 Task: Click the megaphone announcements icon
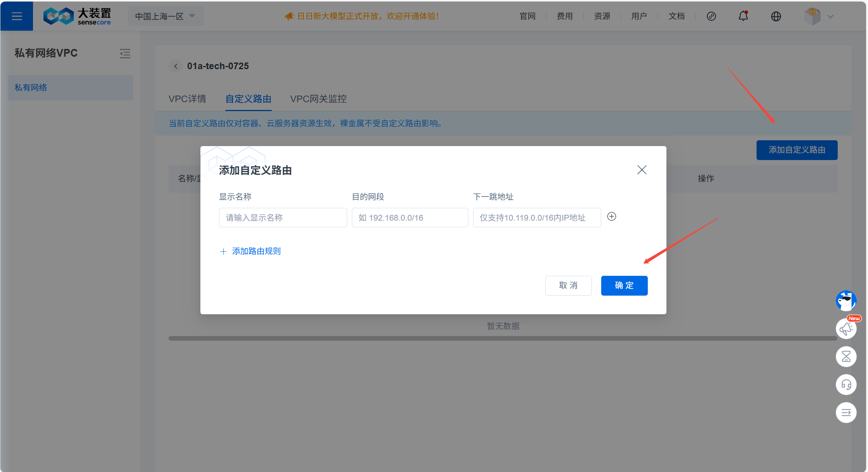coord(846,328)
